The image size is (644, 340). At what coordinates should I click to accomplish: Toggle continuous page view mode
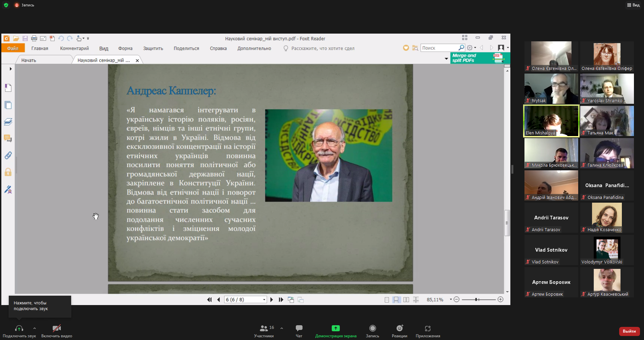click(x=397, y=300)
